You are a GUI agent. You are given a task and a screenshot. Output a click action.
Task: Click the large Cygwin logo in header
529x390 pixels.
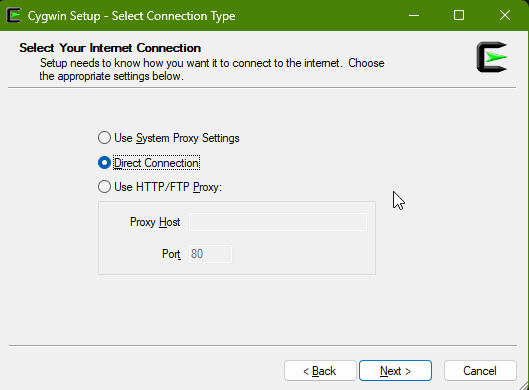click(492, 57)
